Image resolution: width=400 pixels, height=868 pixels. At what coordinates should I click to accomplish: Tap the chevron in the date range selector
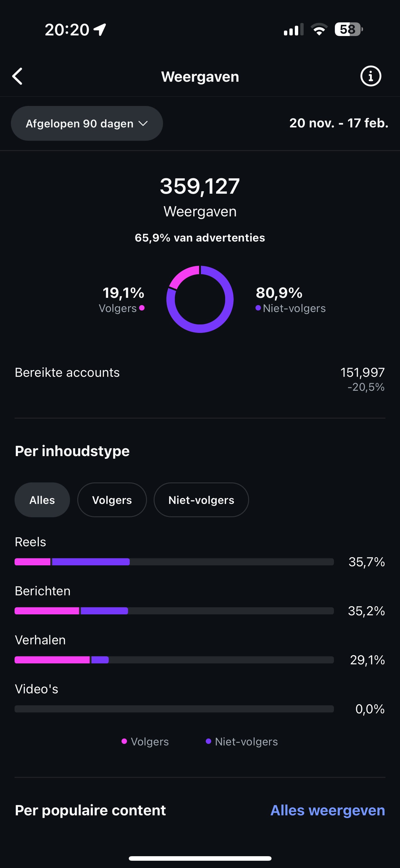coord(143,123)
